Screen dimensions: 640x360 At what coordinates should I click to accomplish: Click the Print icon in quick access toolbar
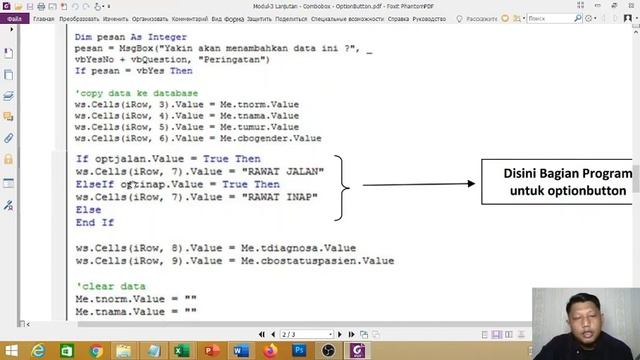pos(41,6)
